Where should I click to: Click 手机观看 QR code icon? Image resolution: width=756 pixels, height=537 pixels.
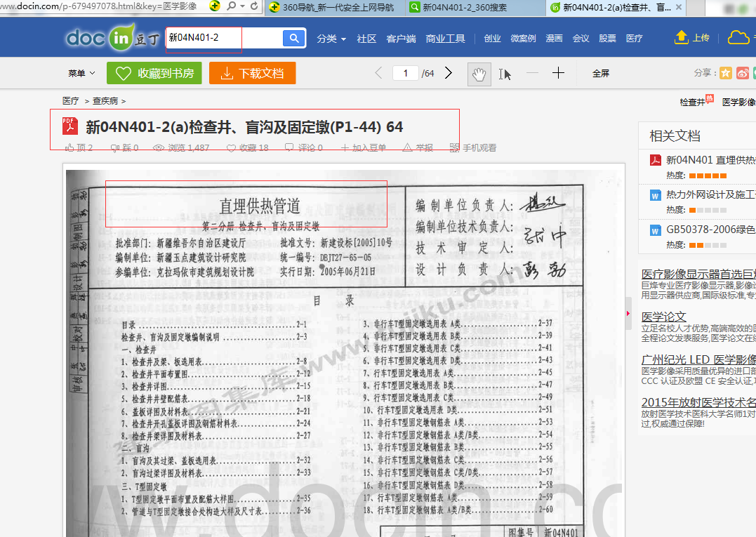[454, 147]
